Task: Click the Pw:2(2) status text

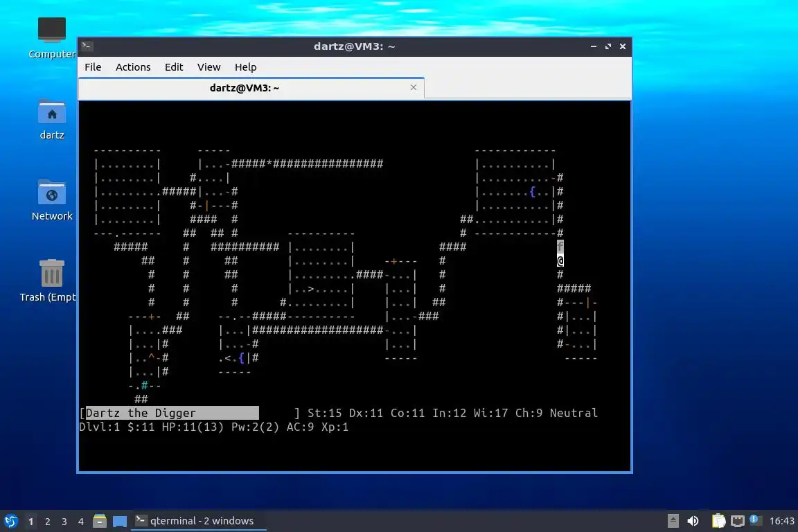Action: point(255,427)
